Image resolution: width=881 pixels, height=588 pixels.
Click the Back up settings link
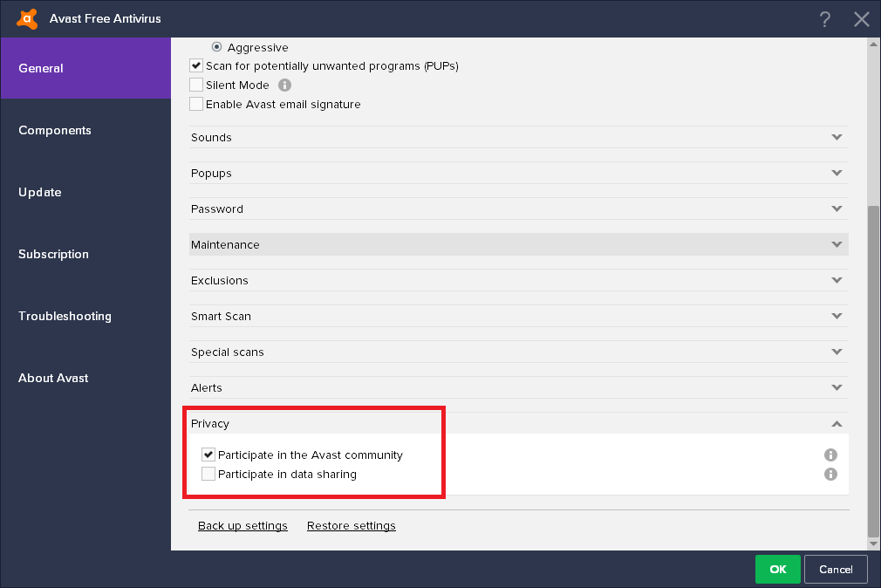[242, 526]
